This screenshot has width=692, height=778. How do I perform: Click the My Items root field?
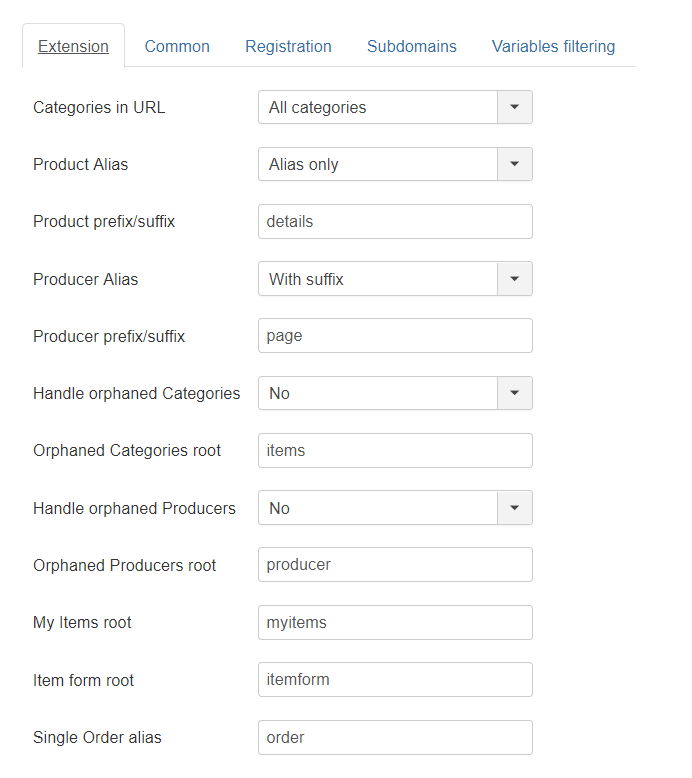(394, 622)
